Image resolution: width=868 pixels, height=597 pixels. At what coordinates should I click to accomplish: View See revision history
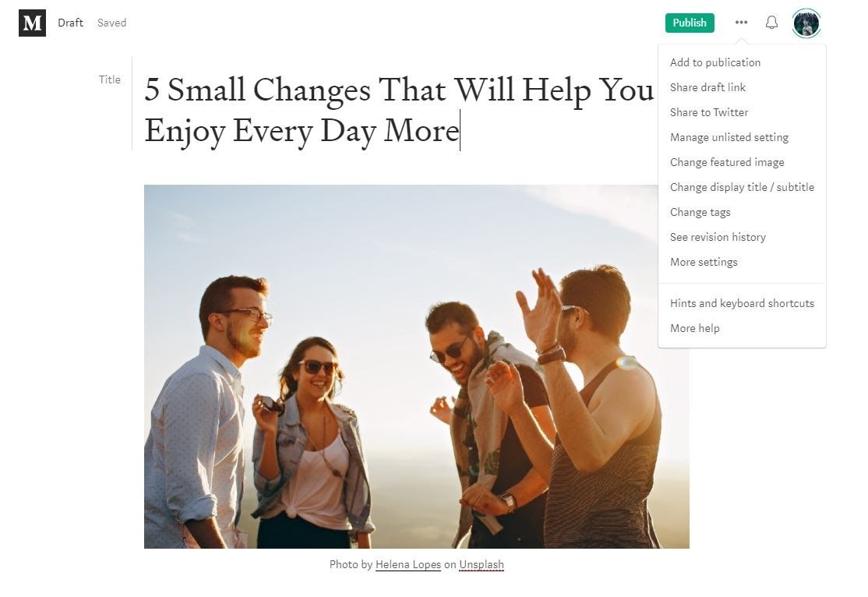718,237
